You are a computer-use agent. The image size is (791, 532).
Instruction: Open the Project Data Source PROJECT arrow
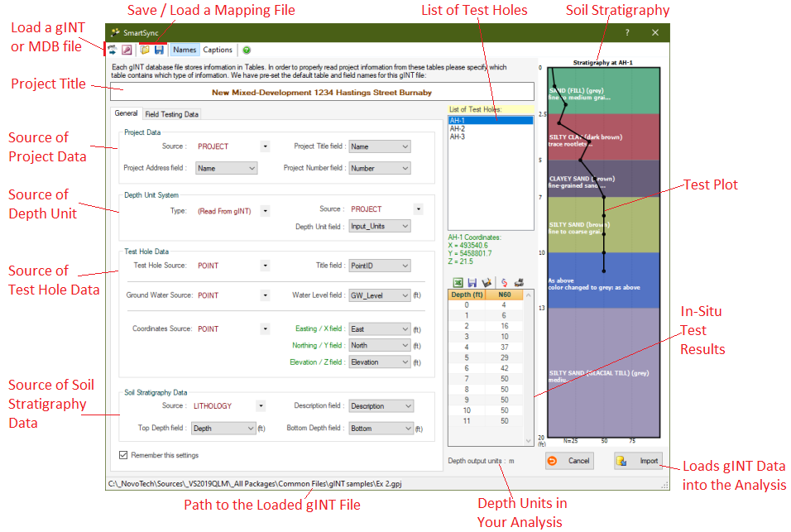(x=266, y=146)
